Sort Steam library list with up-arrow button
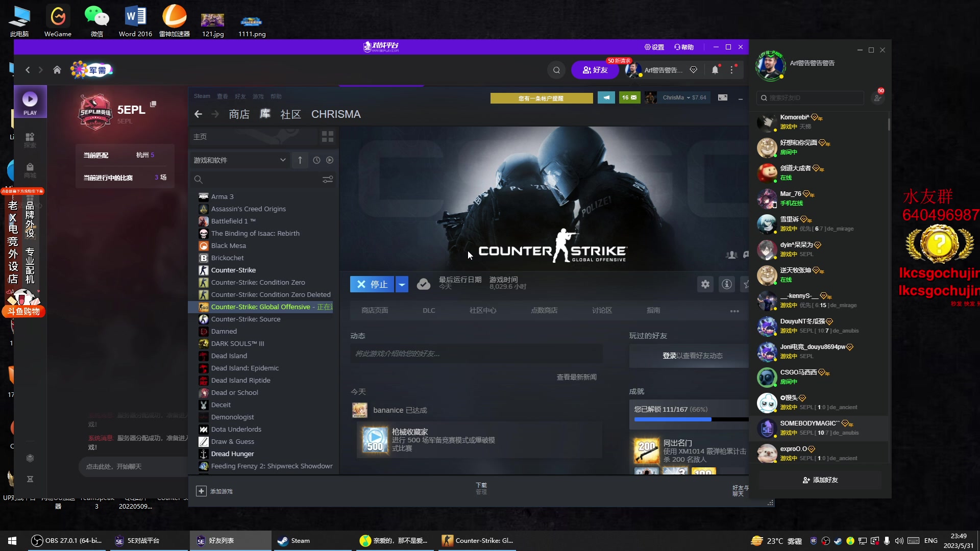This screenshot has height=551, width=980. click(x=300, y=160)
